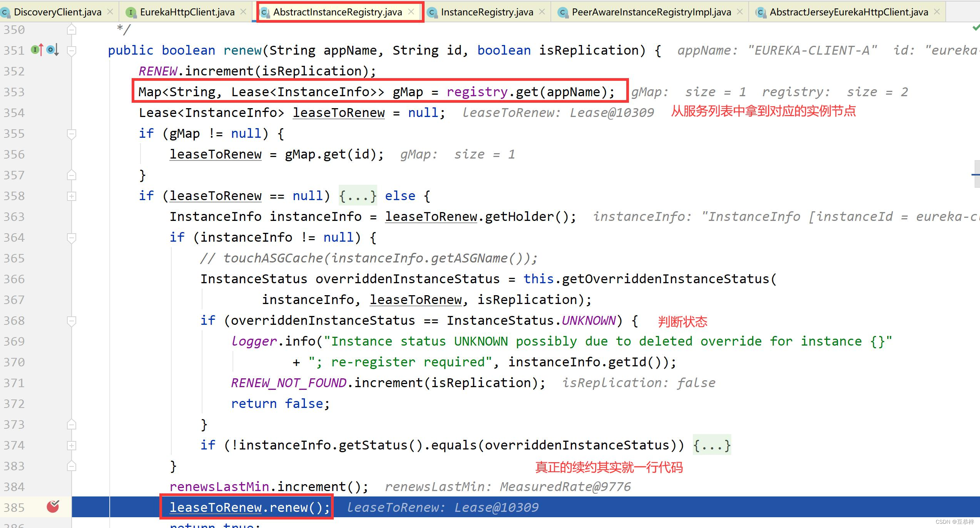980x528 pixels.
Task: Expand the {...} placeholder after equals(overriddenInstanceStatus)
Action: (712, 445)
